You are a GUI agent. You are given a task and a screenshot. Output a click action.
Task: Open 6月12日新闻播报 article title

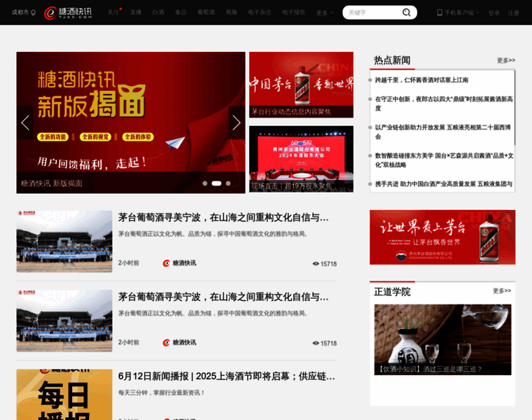227,376
